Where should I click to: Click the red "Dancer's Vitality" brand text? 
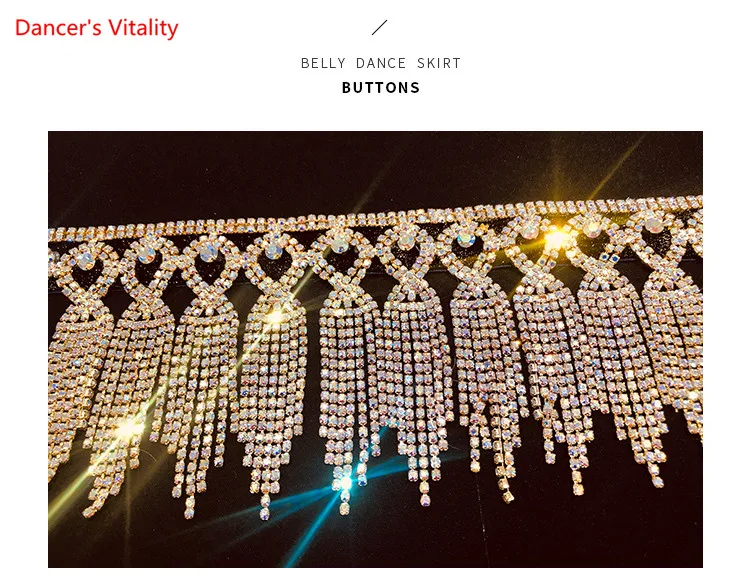click(97, 28)
